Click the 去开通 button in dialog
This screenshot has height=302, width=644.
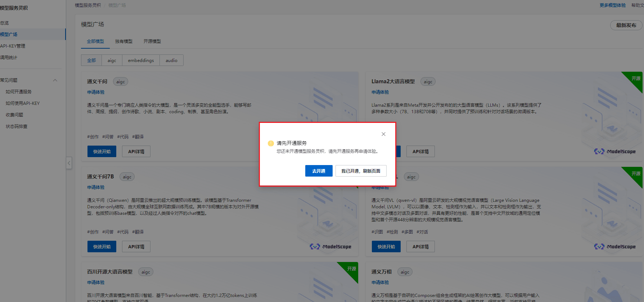(x=319, y=171)
